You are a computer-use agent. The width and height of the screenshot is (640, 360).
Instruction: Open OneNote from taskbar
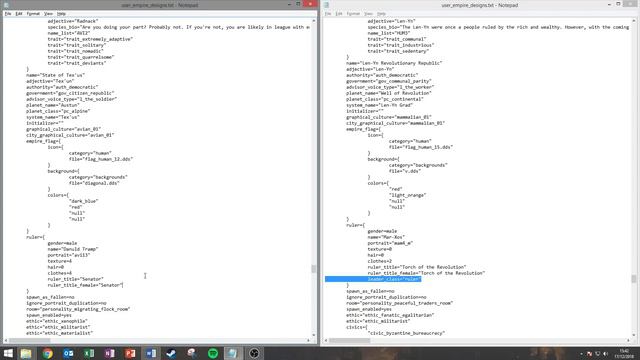(x=109, y=353)
